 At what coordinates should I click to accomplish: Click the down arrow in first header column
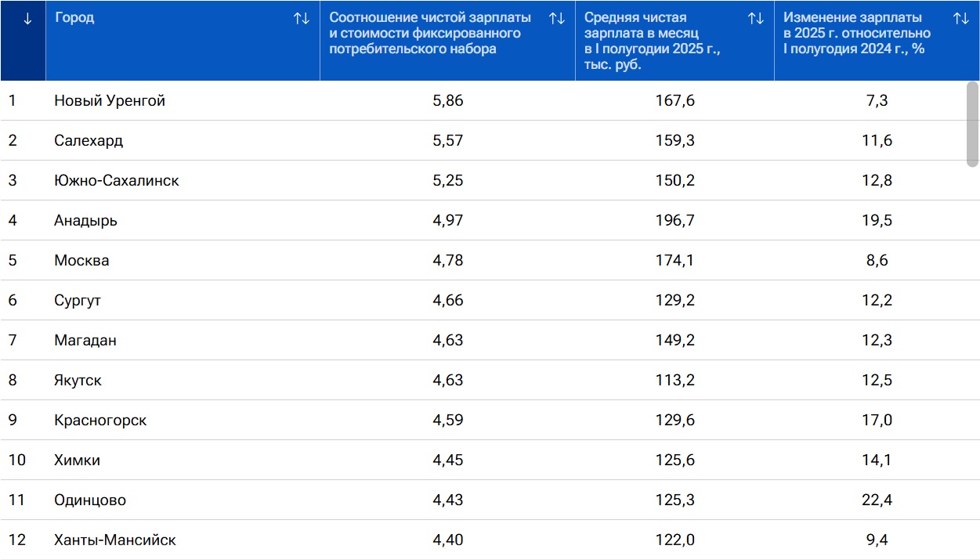coord(28,19)
